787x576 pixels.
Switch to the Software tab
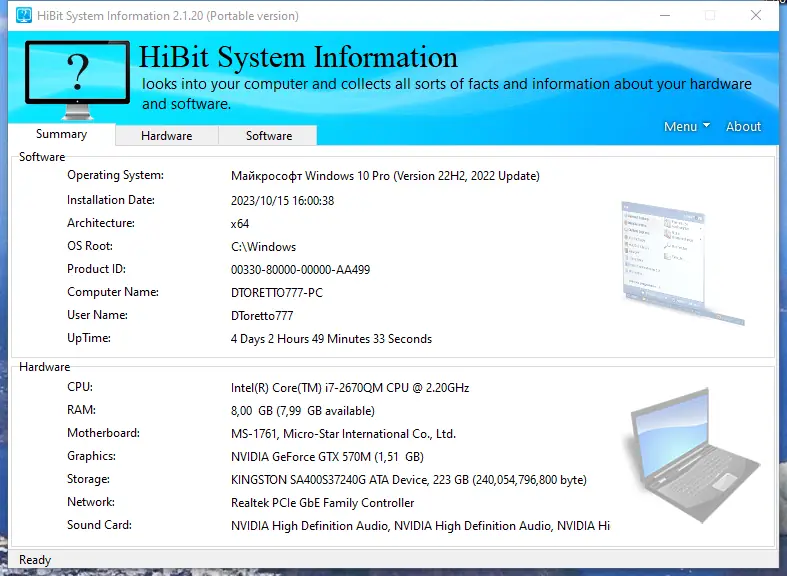tap(269, 135)
